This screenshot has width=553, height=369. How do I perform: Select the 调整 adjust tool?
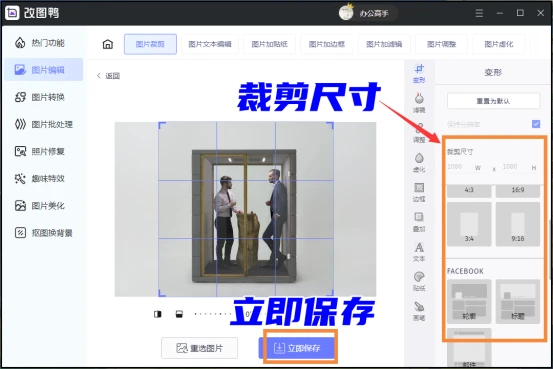[x=419, y=133]
